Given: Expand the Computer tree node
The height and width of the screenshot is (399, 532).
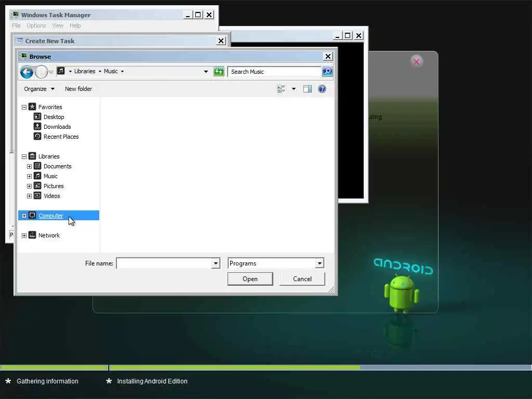Looking at the screenshot, I should [x=24, y=216].
